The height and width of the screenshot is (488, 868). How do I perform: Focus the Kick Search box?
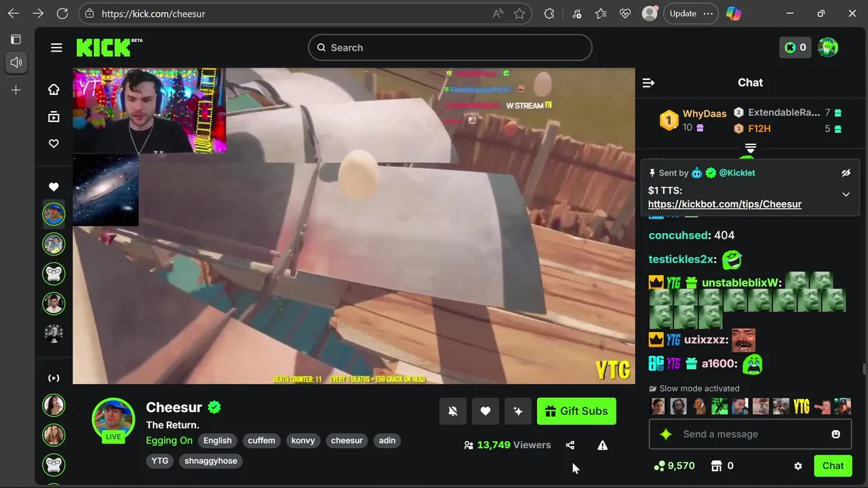[x=450, y=47]
